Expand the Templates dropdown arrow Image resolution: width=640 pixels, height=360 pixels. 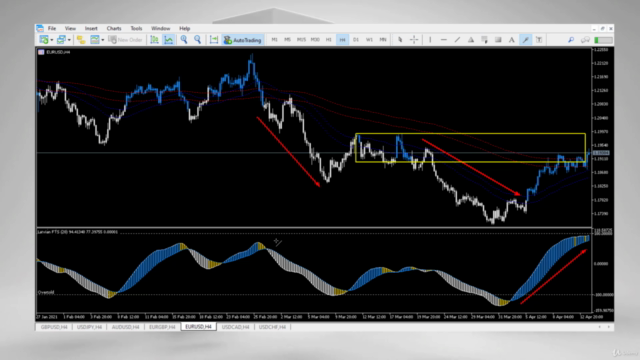pyautogui.click(x=102, y=40)
